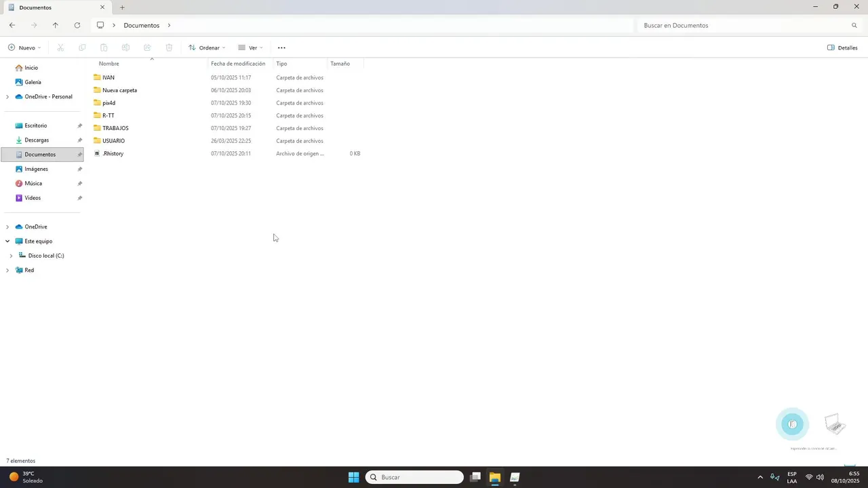Unpin Imágenes using its pin icon
868x488 pixels.
(79, 169)
